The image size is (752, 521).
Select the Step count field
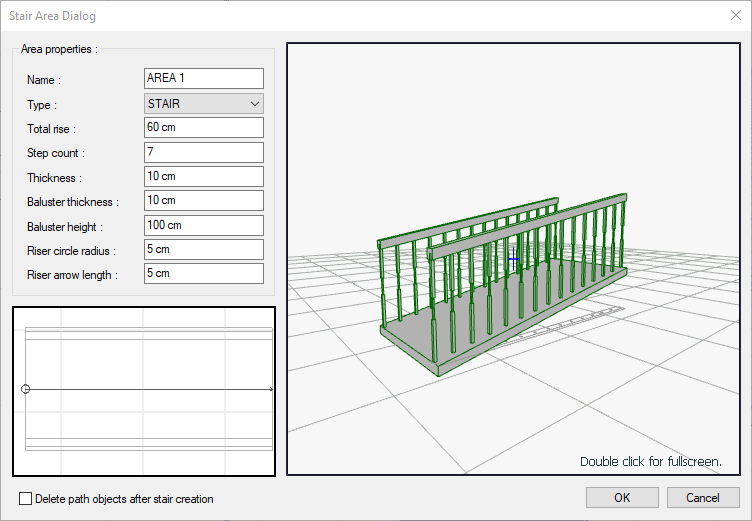(203, 153)
